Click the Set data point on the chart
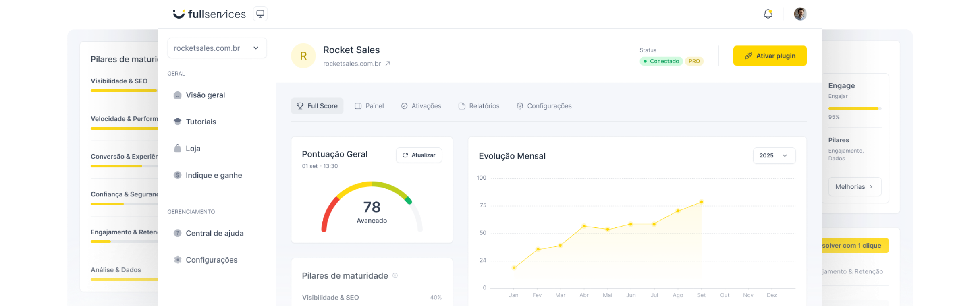This screenshot has width=980, height=306. pyautogui.click(x=701, y=202)
